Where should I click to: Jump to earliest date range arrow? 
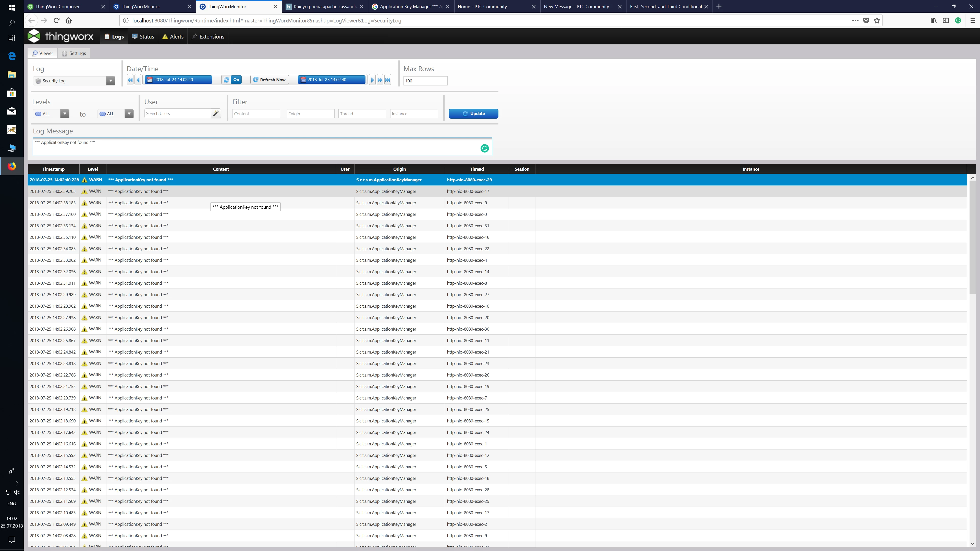130,80
